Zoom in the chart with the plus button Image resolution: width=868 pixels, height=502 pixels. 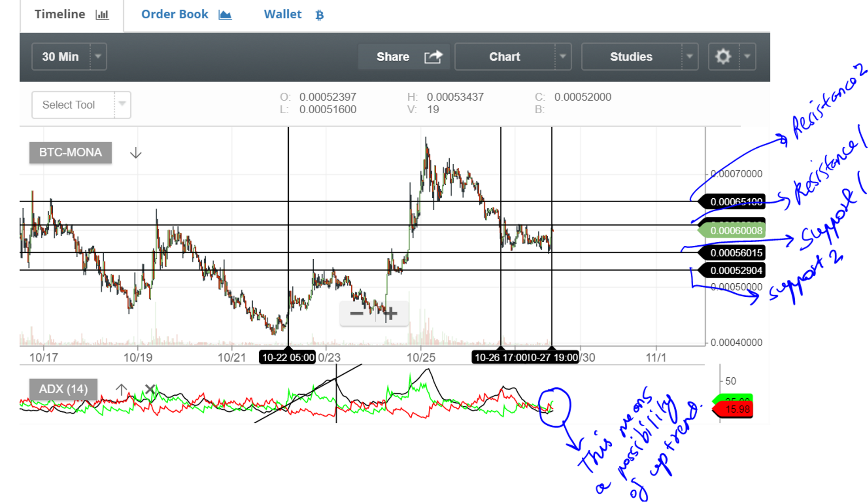(390, 313)
